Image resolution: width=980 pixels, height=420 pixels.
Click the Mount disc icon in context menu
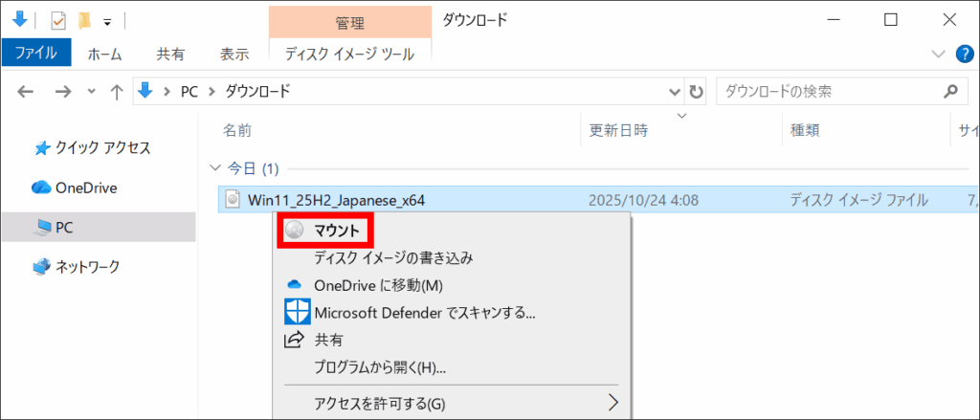(x=295, y=231)
